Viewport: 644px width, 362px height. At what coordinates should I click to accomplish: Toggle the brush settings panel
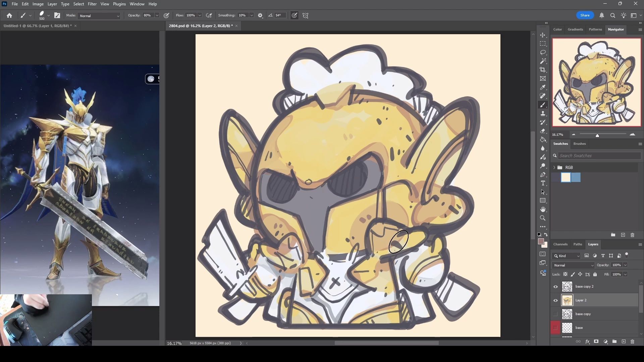[x=57, y=15]
